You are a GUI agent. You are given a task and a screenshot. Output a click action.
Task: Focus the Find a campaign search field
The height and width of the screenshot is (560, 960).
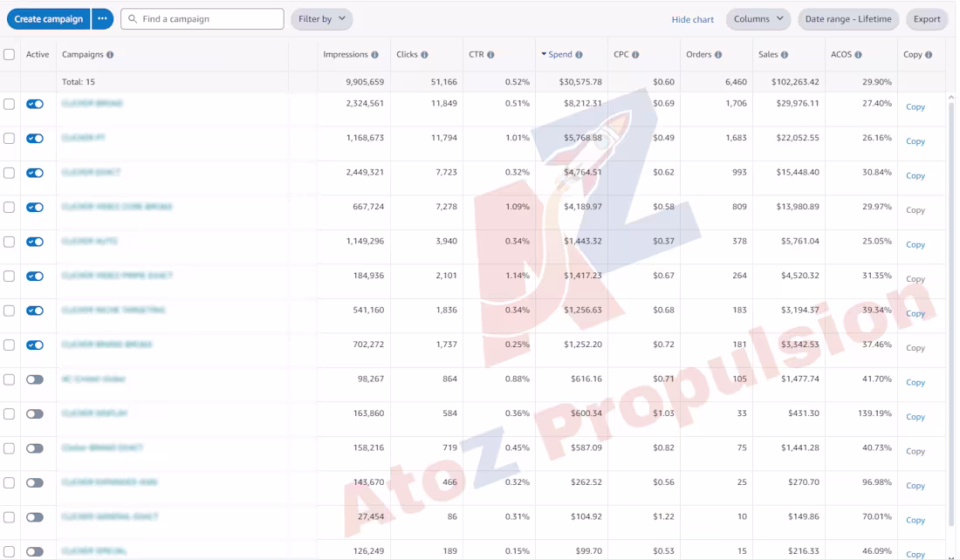(x=202, y=19)
